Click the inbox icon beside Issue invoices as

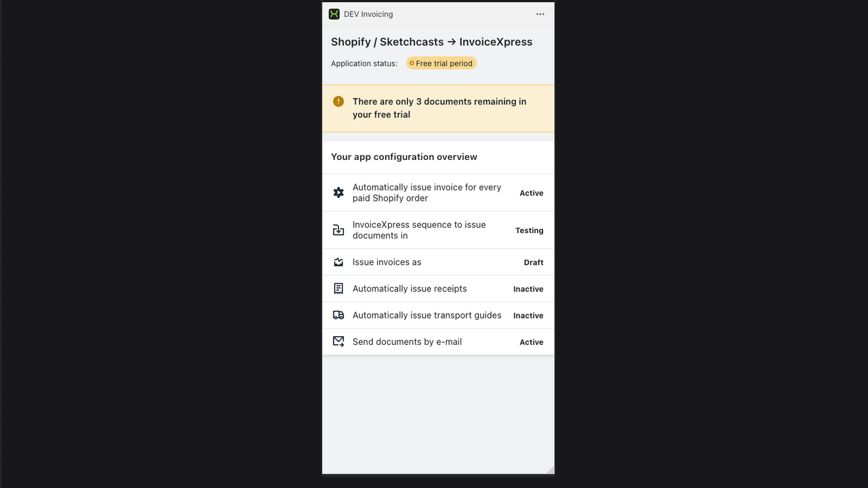click(x=338, y=262)
